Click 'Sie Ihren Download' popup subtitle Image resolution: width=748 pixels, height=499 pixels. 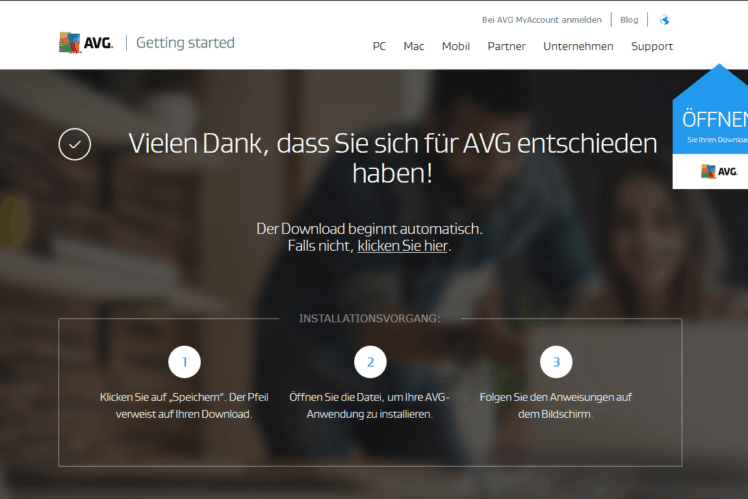coord(717,140)
